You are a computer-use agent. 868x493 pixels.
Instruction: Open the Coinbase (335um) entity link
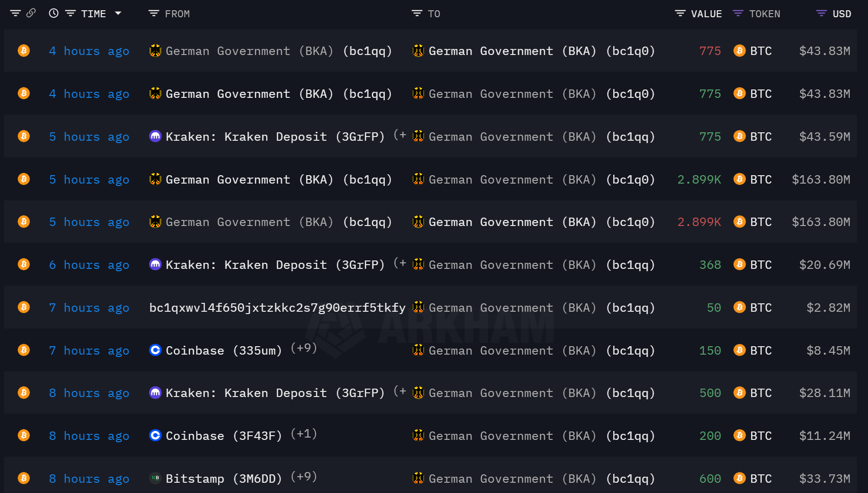point(224,350)
